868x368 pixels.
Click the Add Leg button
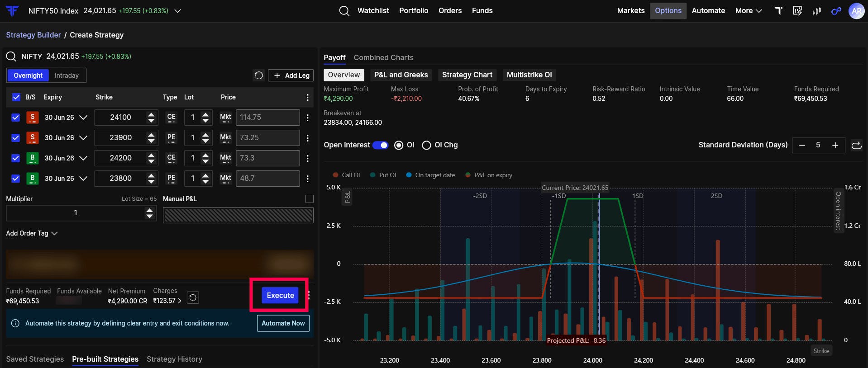click(x=291, y=75)
